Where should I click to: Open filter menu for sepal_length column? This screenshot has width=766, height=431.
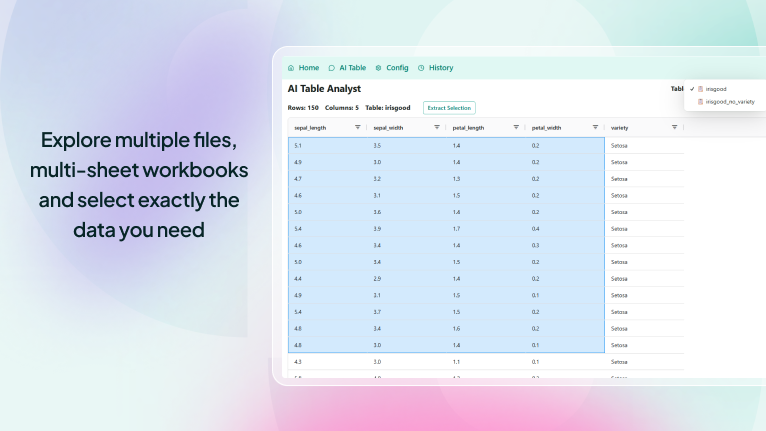pos(358,128)
